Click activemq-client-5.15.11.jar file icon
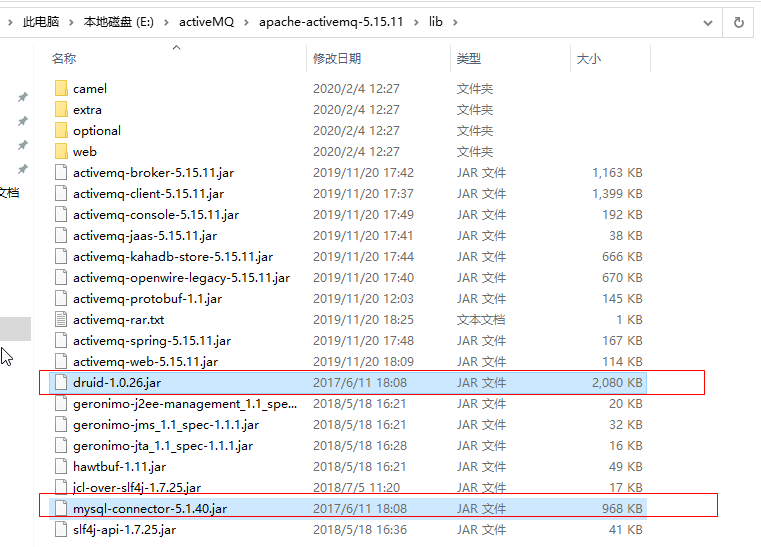 pos(61,194)
